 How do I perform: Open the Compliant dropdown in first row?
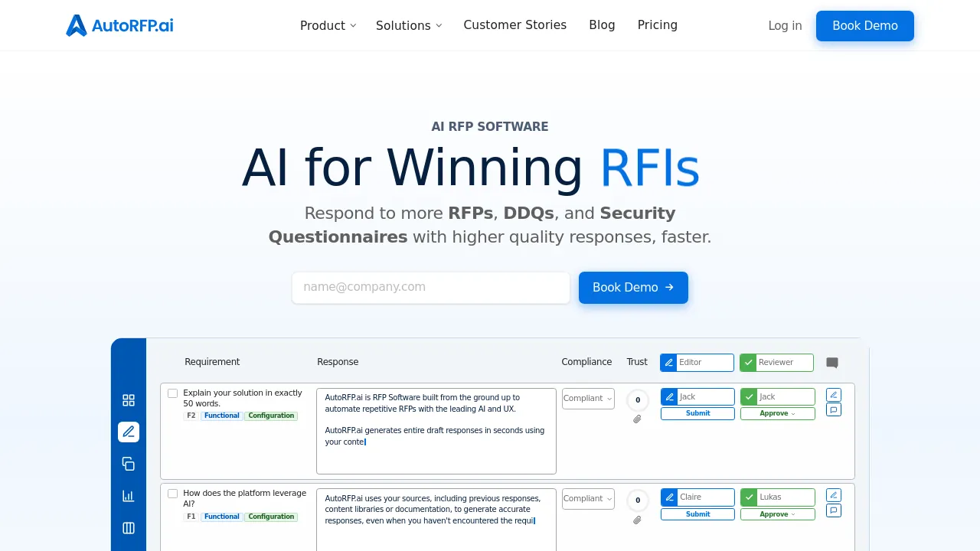pos(588,399)
